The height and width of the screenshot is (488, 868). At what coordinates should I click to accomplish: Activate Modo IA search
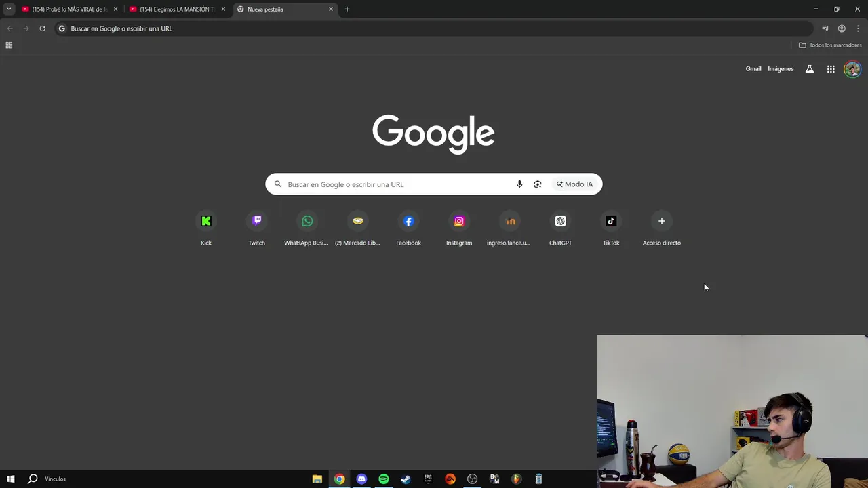(574, 184)
